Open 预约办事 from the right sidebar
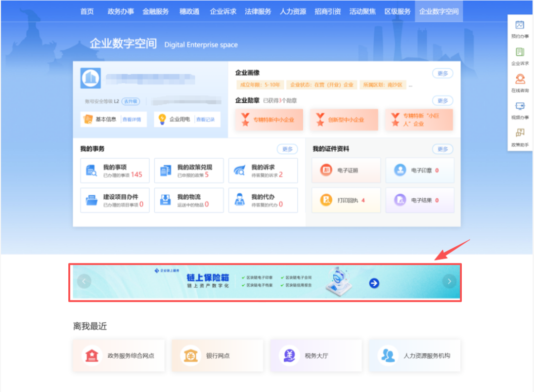Image resolution: width=534 pixels, height=392 pixels. pyautogui.click(x=520, y=30)
